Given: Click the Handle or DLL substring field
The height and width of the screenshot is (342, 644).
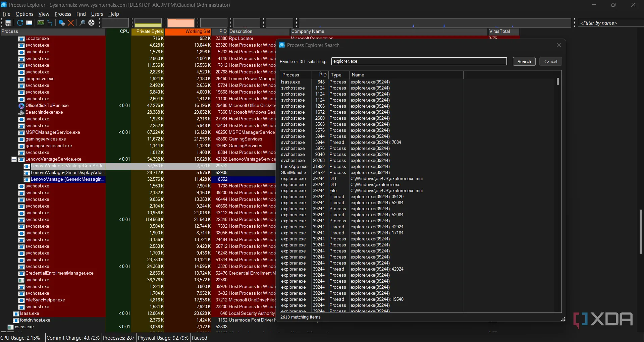Looking at the screenshot, I should tap(419, 61).
